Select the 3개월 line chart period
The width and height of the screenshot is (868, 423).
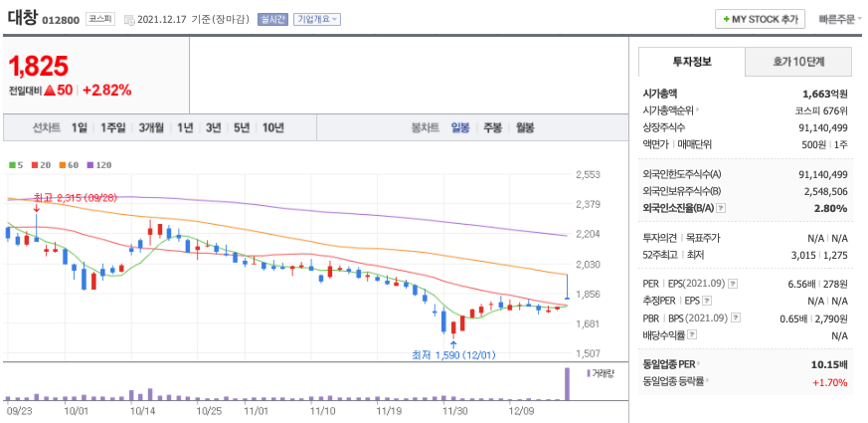click(151, 127)
